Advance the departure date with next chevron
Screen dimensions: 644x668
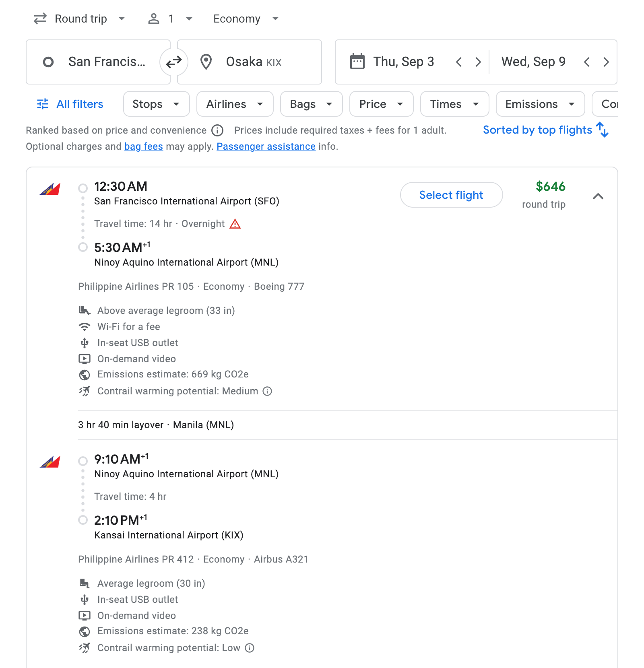pos(478,62)
